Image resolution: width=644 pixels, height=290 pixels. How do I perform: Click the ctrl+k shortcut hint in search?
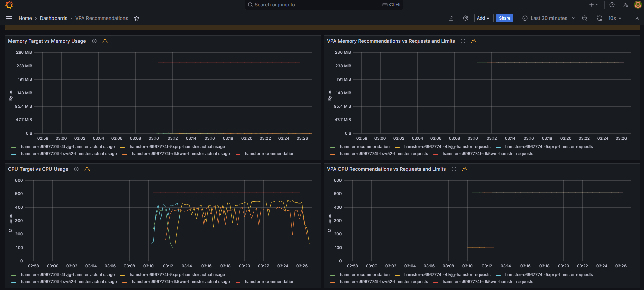[x=391, y=5]
